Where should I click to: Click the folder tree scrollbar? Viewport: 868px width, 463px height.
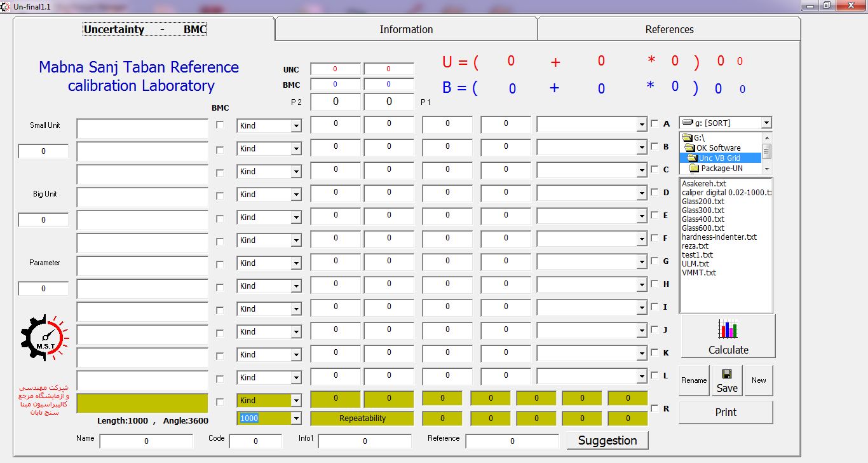767,153
